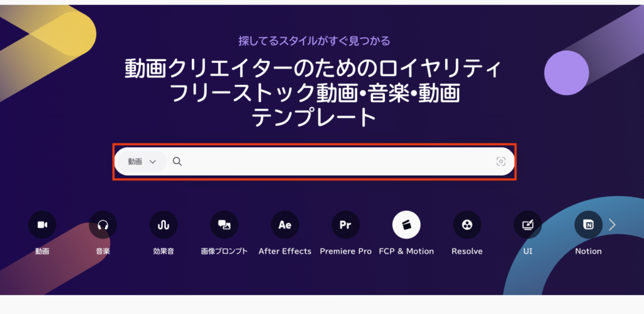The image size is (644, 314).
Task: Click the 音楽 category label
Action: pyautogui.click(x=103, y=251)
